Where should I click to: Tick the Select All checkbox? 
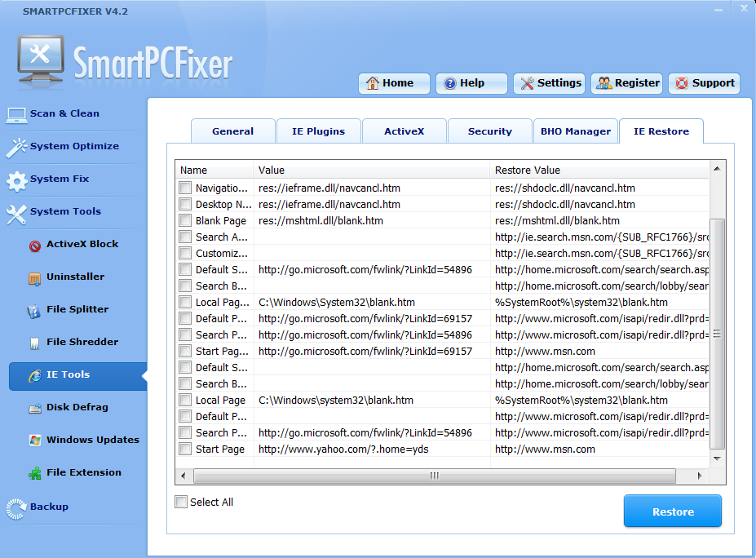[181, 502]
